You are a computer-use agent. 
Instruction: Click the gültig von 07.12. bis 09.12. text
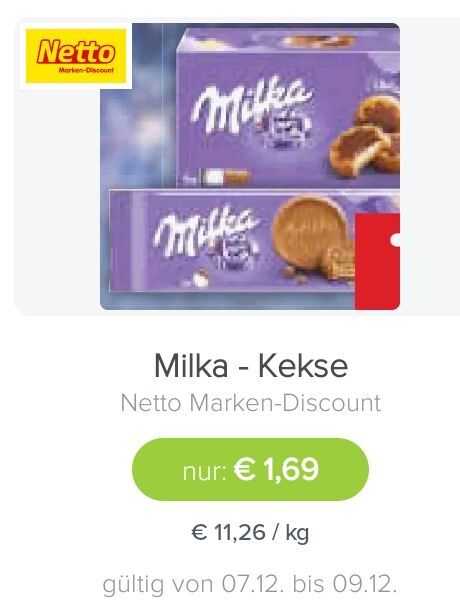point(250,584)
